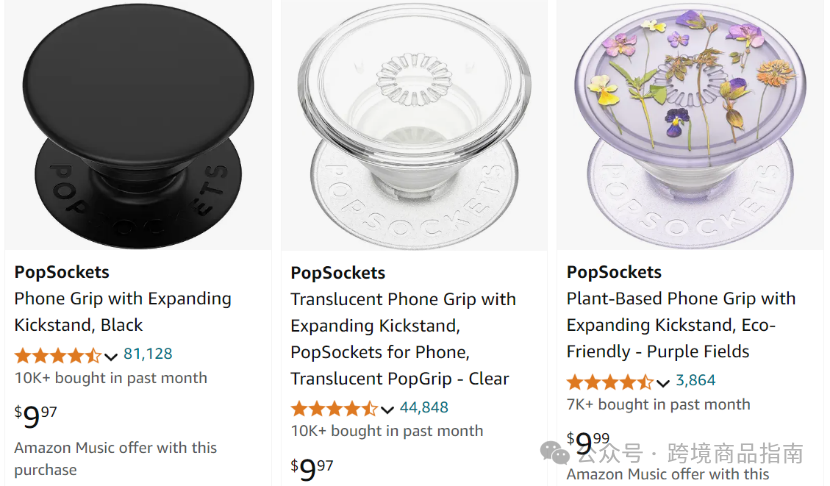
Task: Open the clear translucent PopSockets grip image
Action: click(x=414, y=125)
